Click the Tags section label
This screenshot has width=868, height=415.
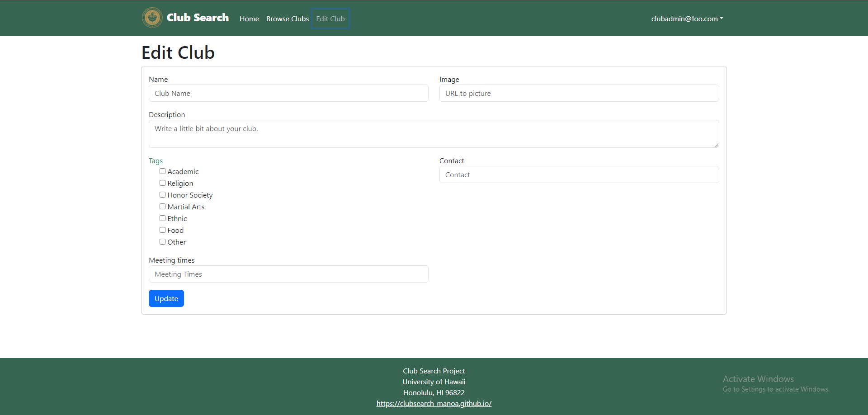click(156, 160)
